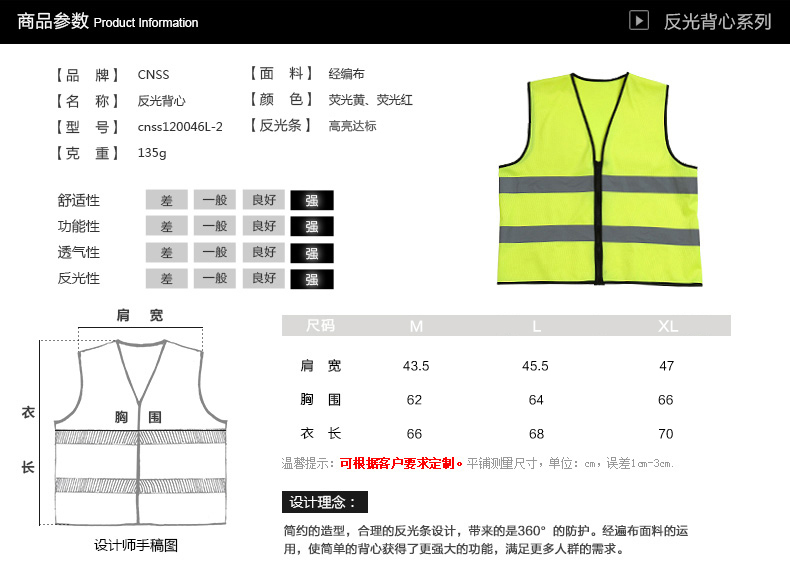Click the 肩宽 label above the sketch
The height and width of the screenshot is (563, 790).
pos(140,315)
